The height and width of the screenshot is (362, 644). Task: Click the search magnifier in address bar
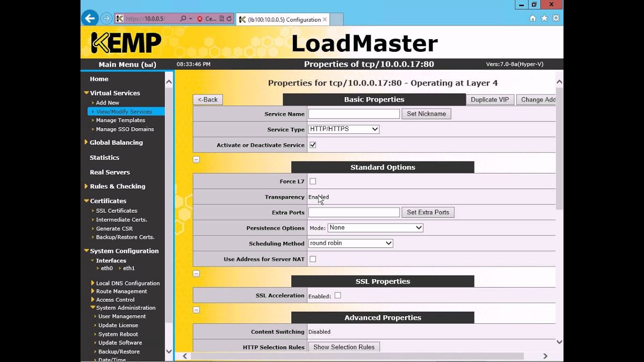tap(183, 19)
